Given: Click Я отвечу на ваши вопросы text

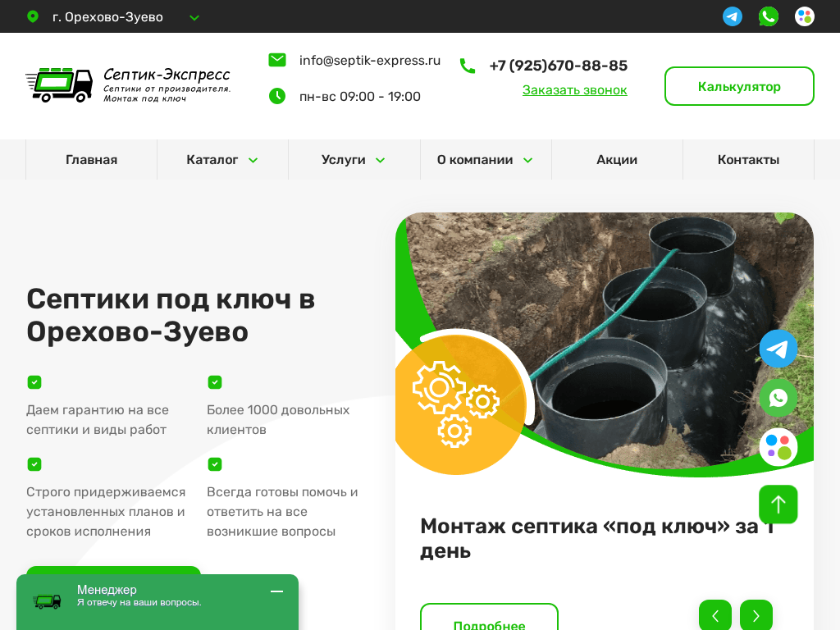Looking at the screenshot, I should (139, 602).
